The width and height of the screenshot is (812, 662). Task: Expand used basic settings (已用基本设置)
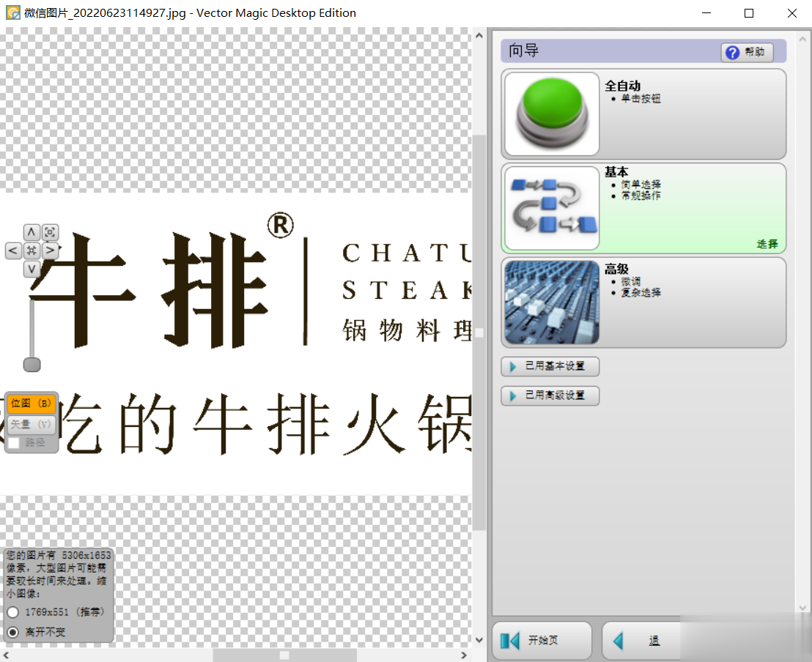click(550, 366)
